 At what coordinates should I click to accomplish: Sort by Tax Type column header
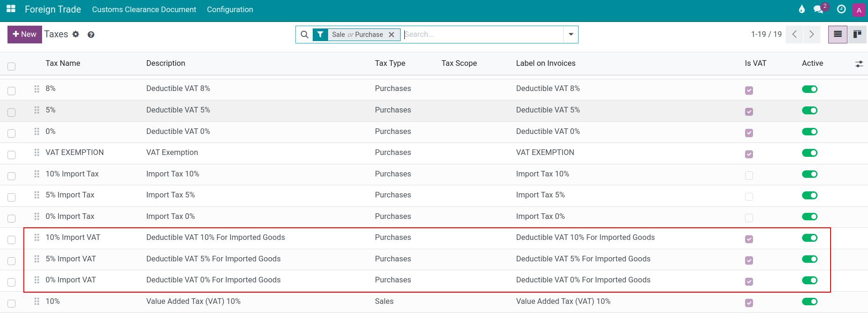[x=390, y=63]
